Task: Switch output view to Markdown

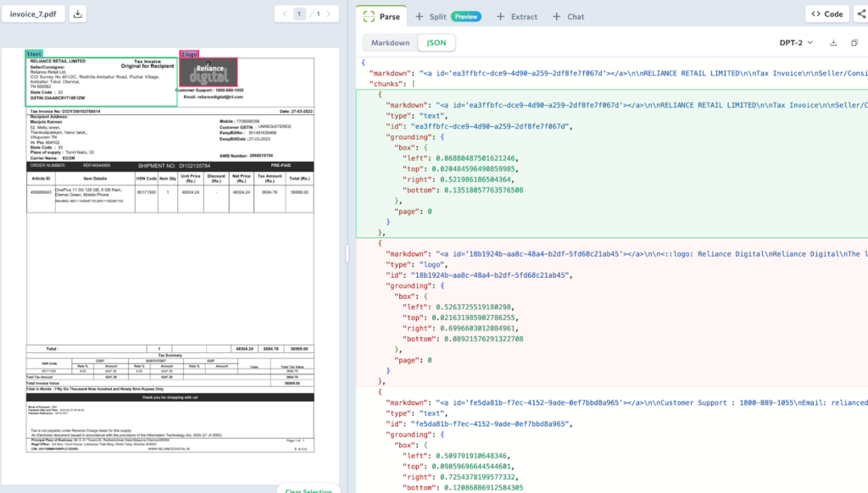Action: pyautogui.click(x=390, y=42)
